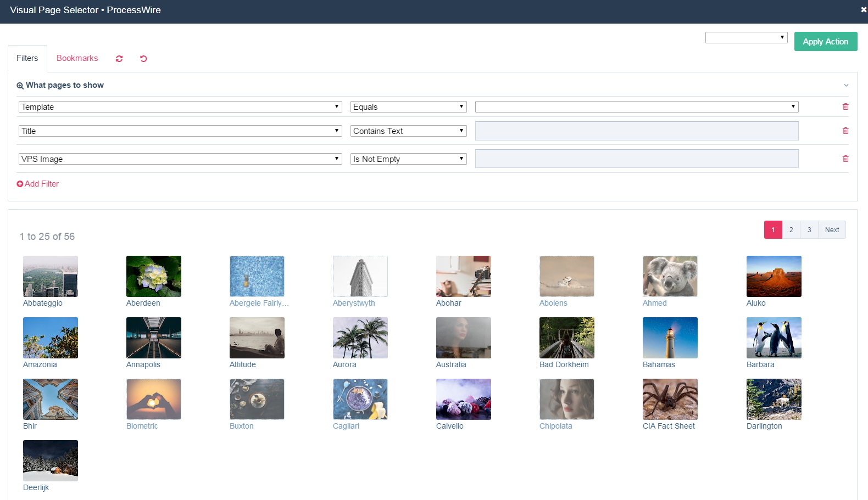The image size is (868, 500).
Task: Close the Visual Page Selector dialog
Action: pos(864,9)
